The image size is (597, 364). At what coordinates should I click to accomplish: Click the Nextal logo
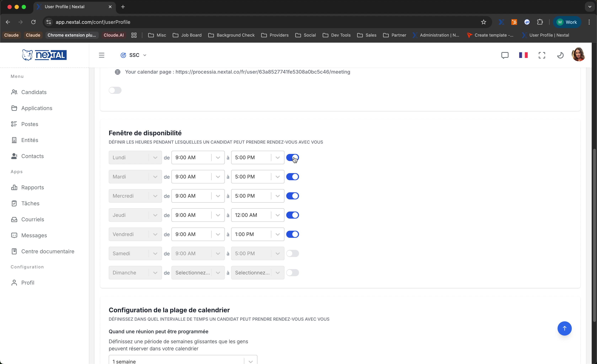click(x=44, y=55)
